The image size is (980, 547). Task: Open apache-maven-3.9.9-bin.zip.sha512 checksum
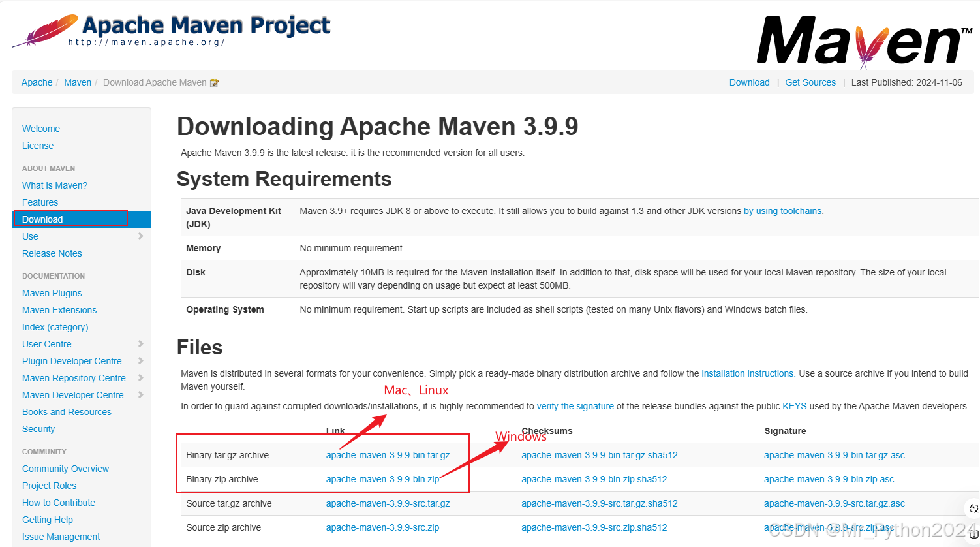coord(594,479)
